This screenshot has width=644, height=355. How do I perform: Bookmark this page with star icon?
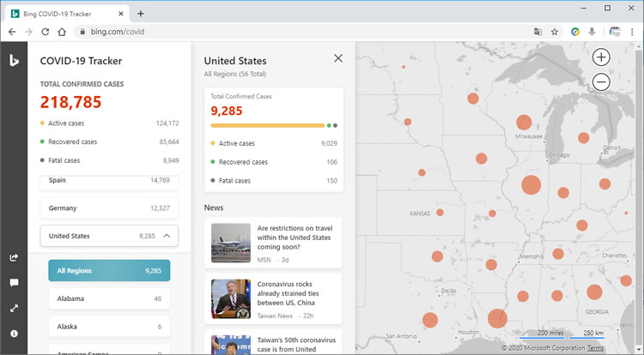555,32
